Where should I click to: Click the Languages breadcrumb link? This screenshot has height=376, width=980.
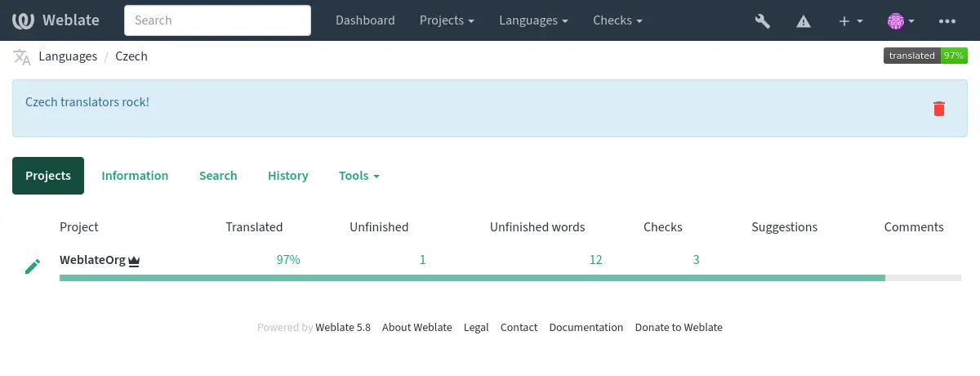tap(68, 56)
